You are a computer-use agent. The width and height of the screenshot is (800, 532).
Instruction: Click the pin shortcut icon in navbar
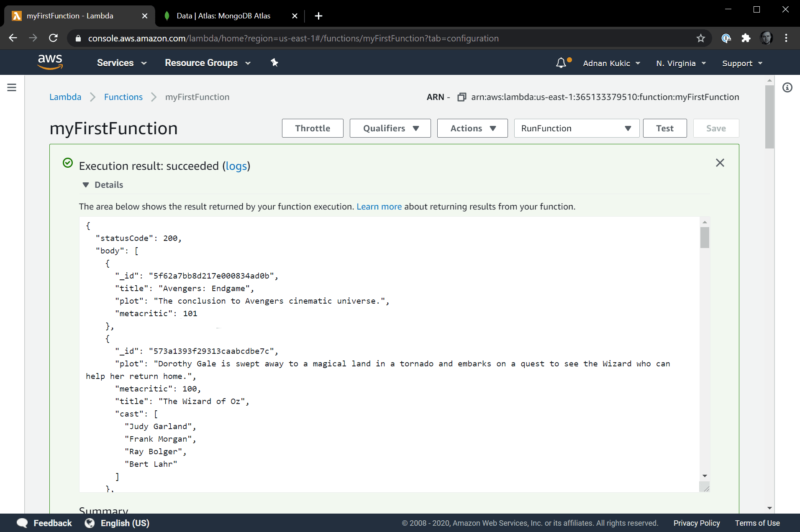pyautogui.click(x=274, y=63)
